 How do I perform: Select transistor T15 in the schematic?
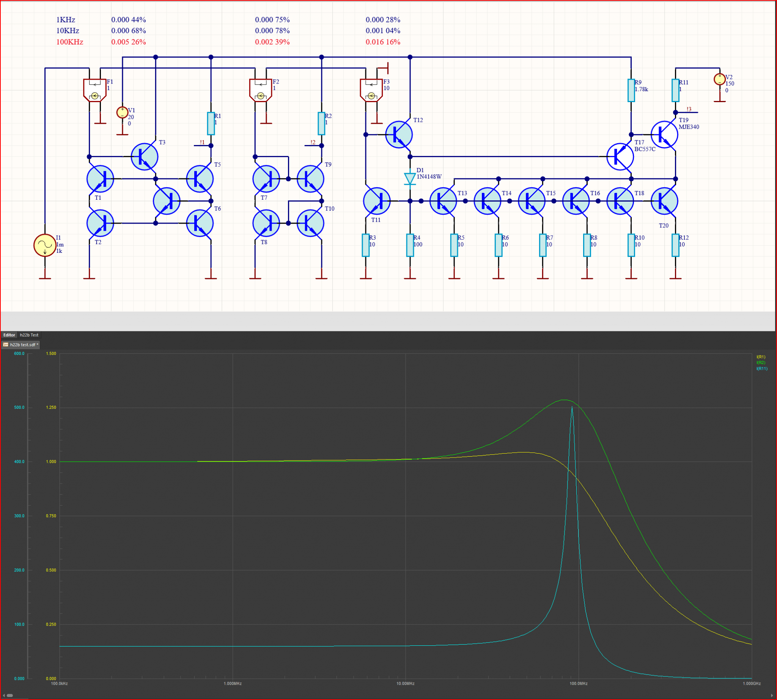tap(531, 201)
